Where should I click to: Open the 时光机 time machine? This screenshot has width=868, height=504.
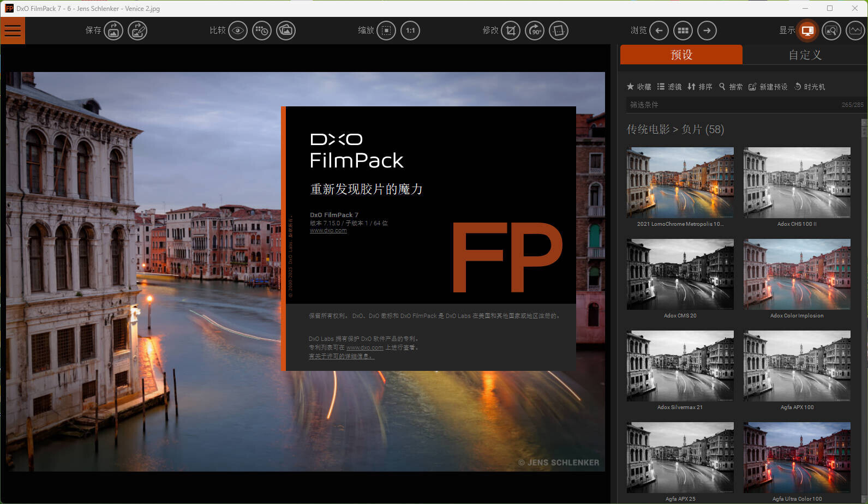(810, 87)
